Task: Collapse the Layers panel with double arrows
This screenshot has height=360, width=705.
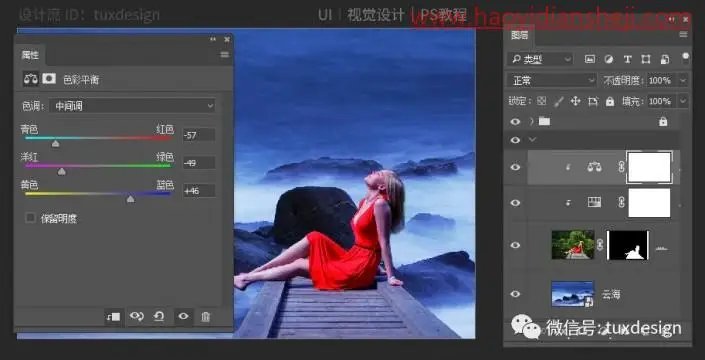Action: (672, 19)
